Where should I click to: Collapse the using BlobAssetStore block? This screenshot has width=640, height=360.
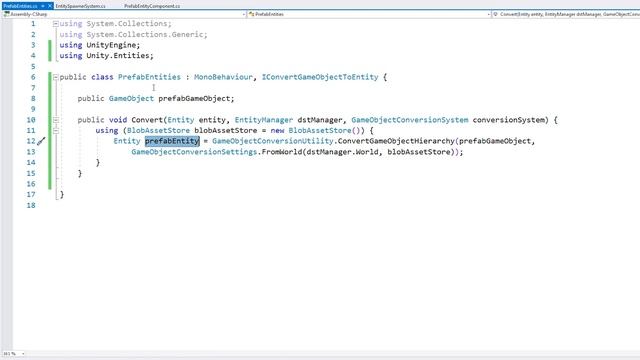[x=56, y=131]
